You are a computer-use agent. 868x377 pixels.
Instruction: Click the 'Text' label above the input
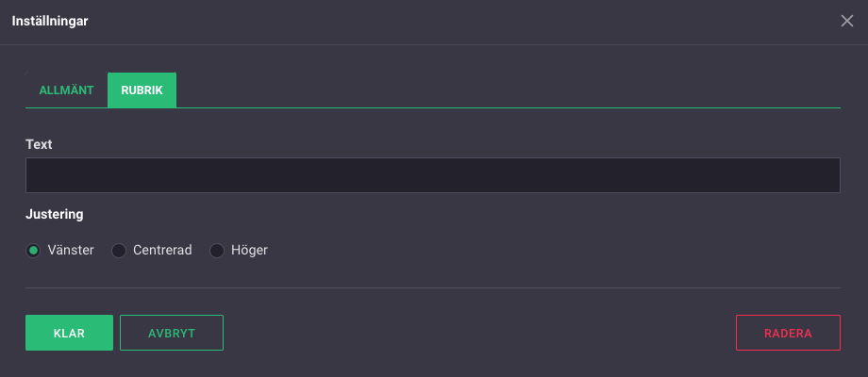pyautogui.click(x=39, y=144)
